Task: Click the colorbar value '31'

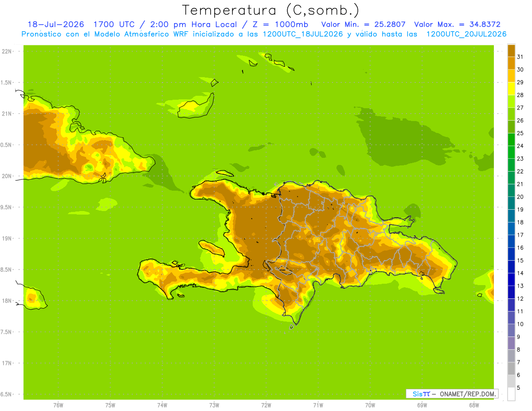Action: click(x=520, y=57)
